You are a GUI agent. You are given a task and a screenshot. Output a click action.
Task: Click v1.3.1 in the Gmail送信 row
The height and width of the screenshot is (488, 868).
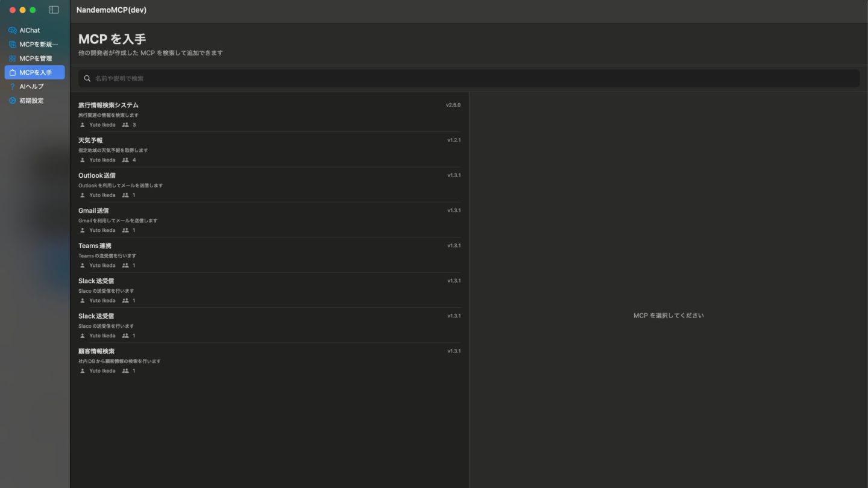454,210
